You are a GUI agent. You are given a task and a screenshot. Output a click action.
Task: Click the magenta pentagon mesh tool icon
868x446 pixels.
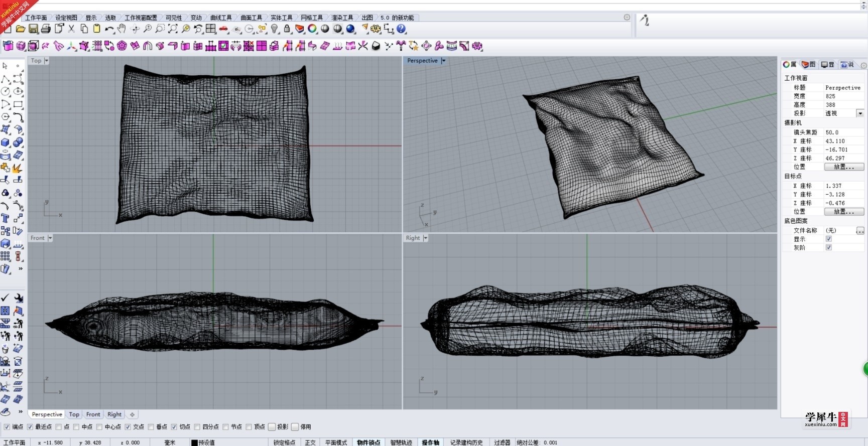tap(122, 46)
